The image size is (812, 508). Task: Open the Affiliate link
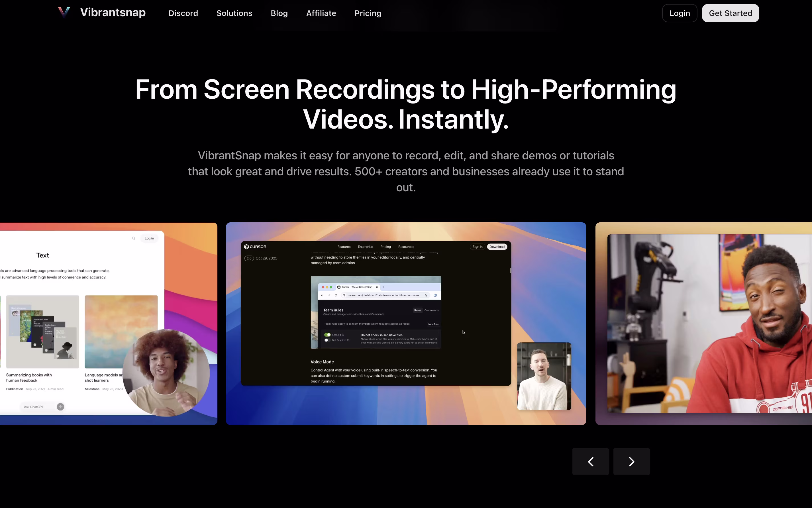[x=321, y=13]
